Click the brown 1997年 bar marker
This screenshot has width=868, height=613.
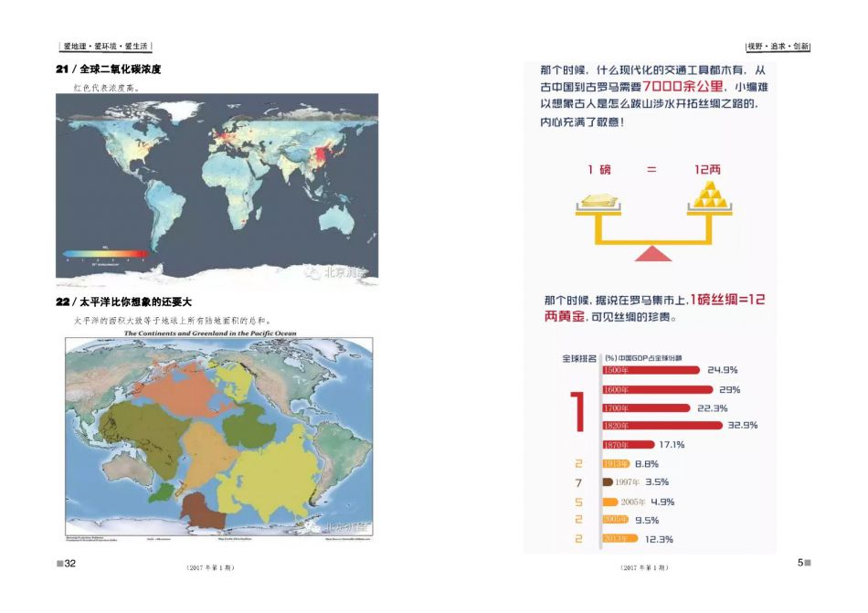coord(608,481)
